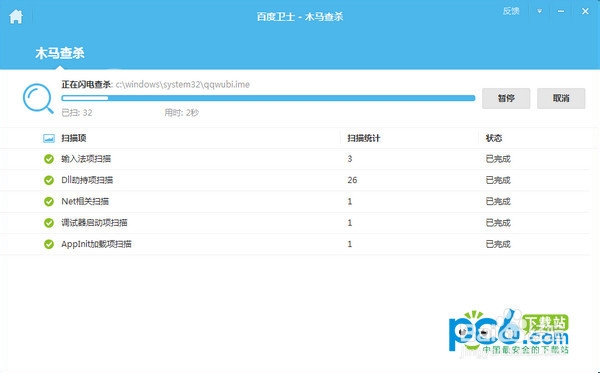Screen dimensions: 600x373
Task: Click 已完成 status of 输入法项扫描
Action: (x=498, y=159)
